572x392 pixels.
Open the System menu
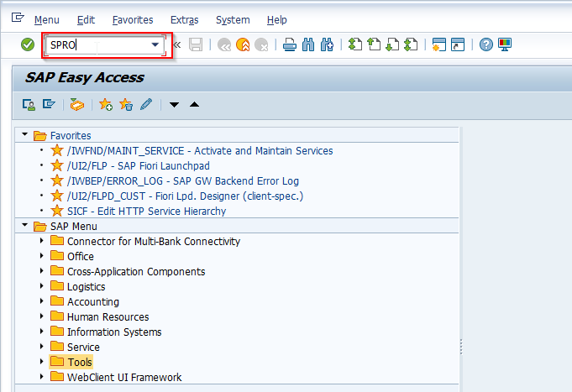pyautogui.click(x=233, y=19)
